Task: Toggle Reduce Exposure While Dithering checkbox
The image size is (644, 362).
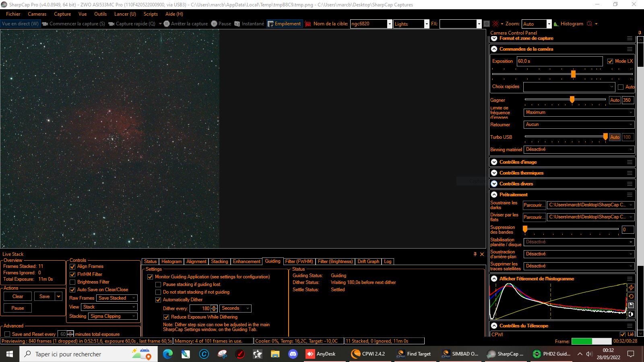Action: click(x=166, y=317)
